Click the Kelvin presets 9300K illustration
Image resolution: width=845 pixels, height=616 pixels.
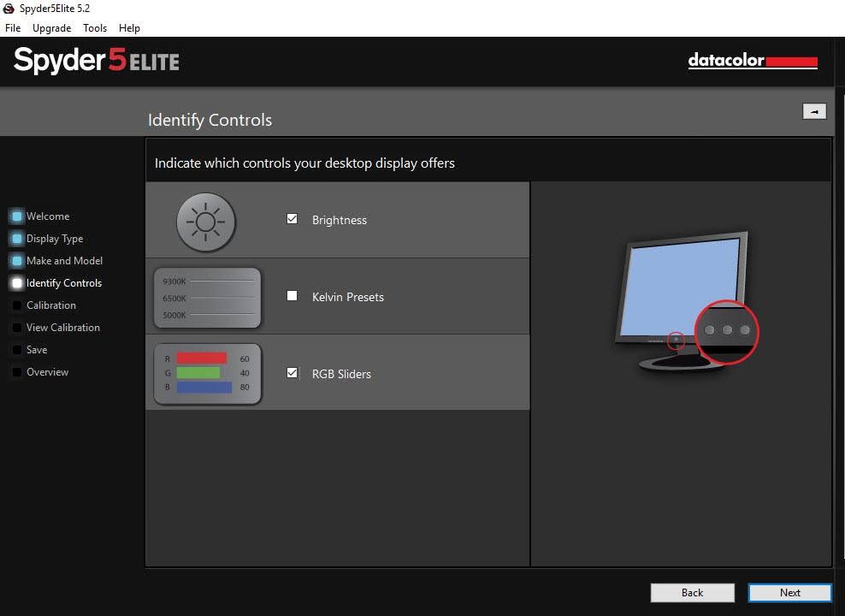[x=208, y=298]
